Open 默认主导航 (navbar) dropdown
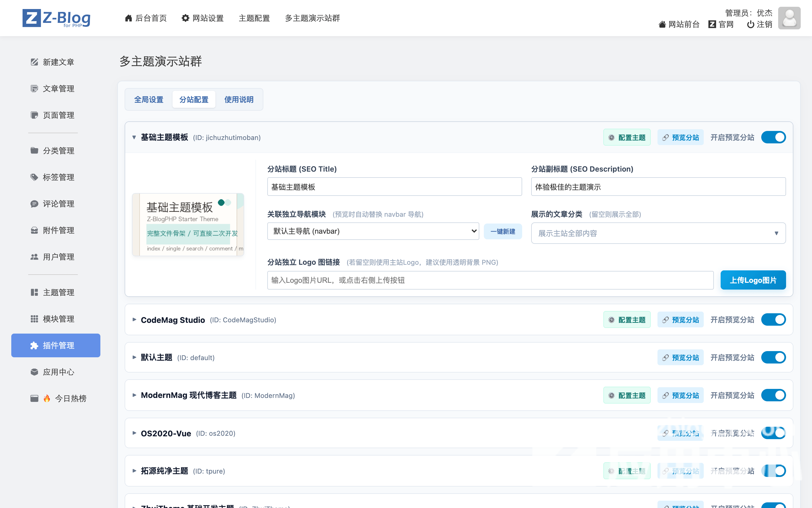 (x=373, y=231)
